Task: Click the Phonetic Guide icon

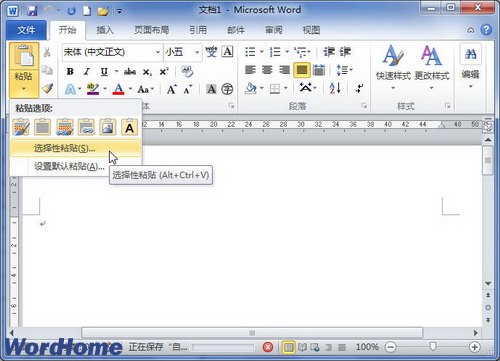Action: (x=211, y=52)
